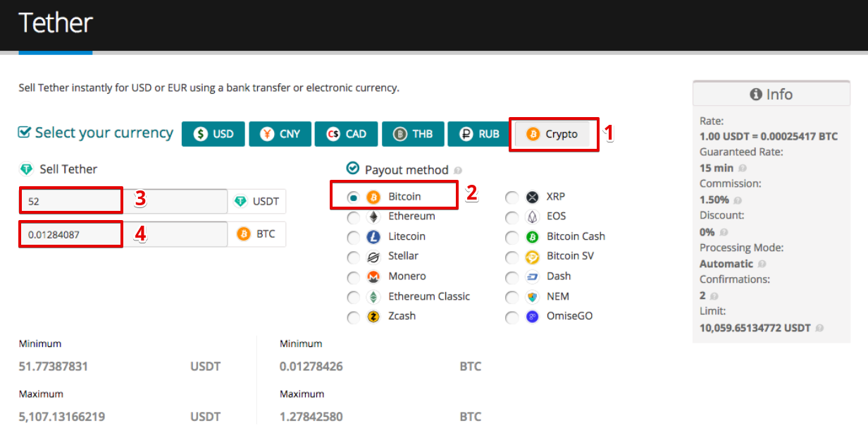This screenshot has width=868, height=438.
Task: Click the Tether page heading
Action: 56,24
